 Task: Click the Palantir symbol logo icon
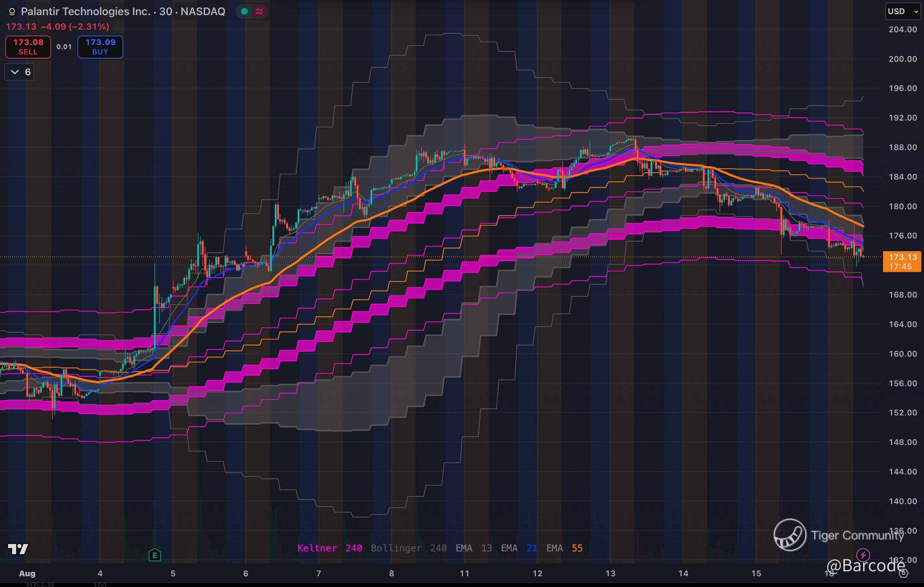click(x=12, y=12)
